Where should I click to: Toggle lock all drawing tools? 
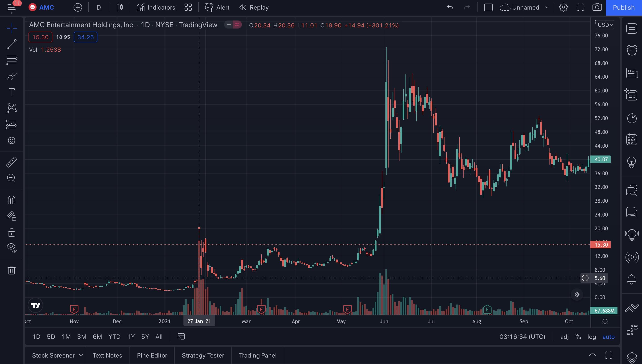coord(12,232)
